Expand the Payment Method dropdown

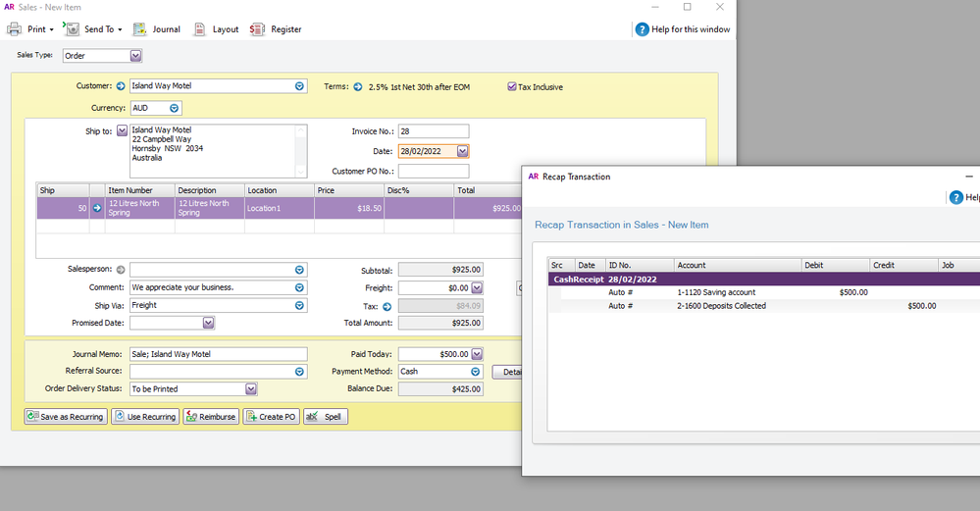click(x=476, y=372)
